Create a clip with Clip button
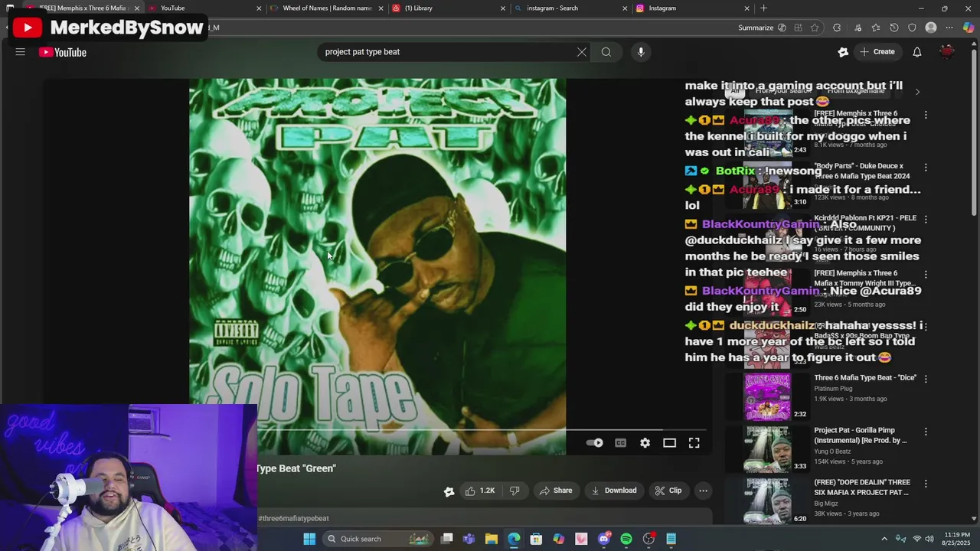This screenshot has height=551, width=980. click(668, 491)
